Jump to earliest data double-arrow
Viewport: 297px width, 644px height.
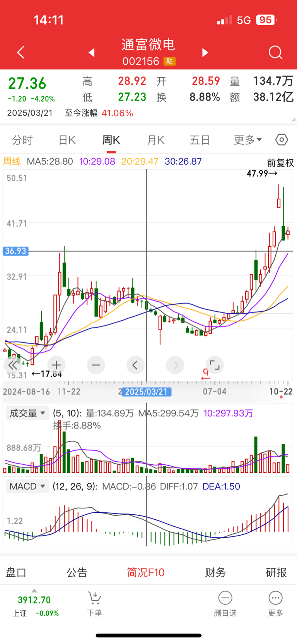(13, 365)
